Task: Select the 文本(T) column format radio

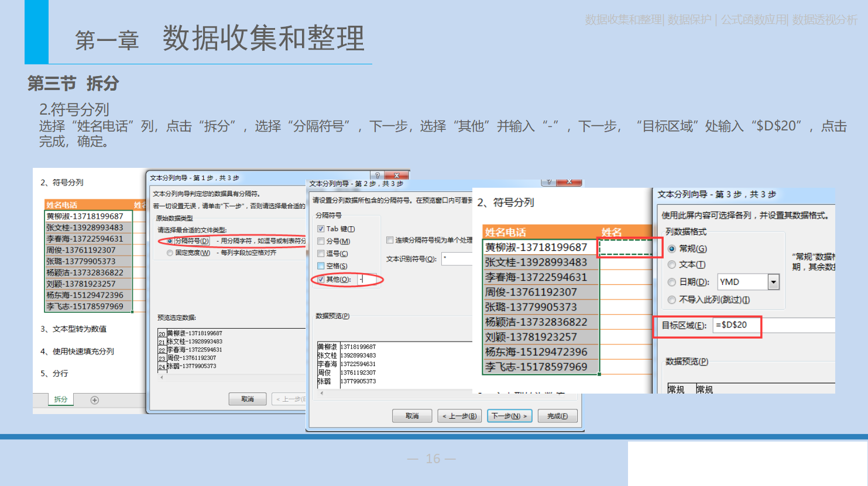Action: 672,264
